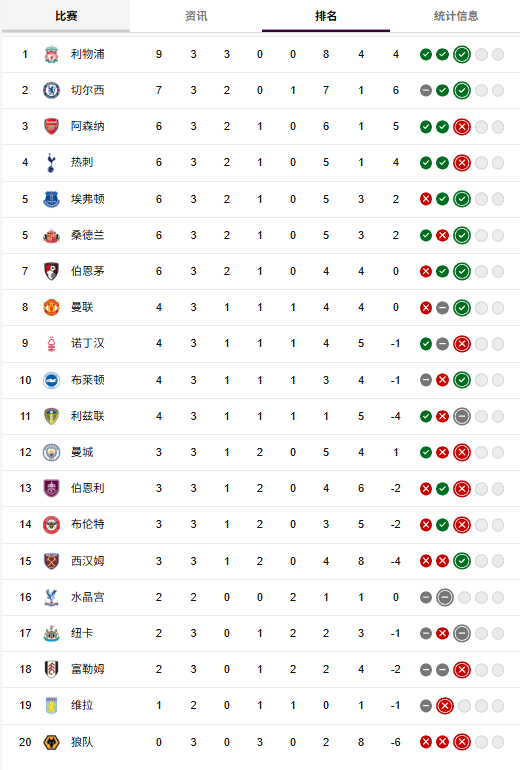
Task: Click the Chelsea club crest icon
Action: coord(51,90)
